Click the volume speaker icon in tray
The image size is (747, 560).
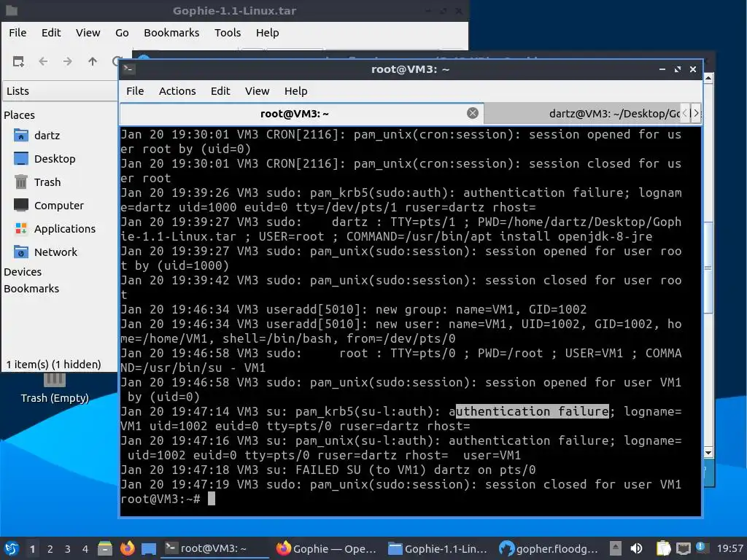point(636,548)
